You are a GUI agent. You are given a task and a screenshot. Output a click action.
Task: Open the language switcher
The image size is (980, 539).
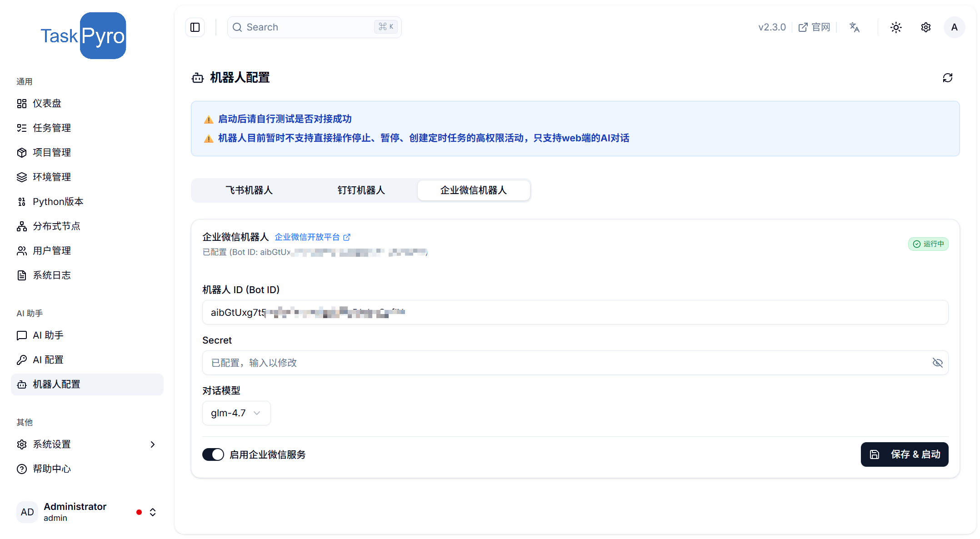point(855,27)
